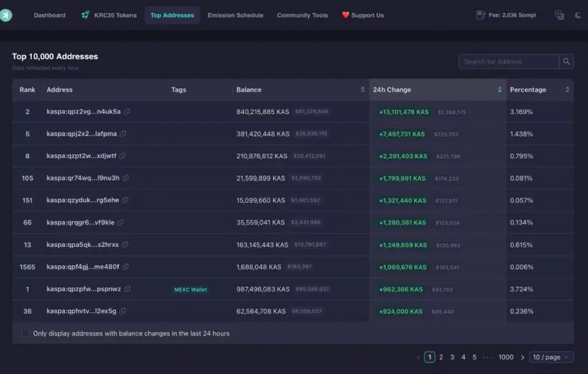588x374 pixels.
Task: Click the search magnifier button
Action: point(566,61)
